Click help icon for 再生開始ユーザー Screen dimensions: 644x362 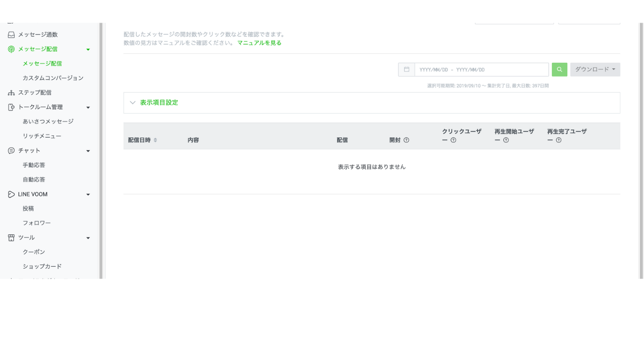(506, 140)
